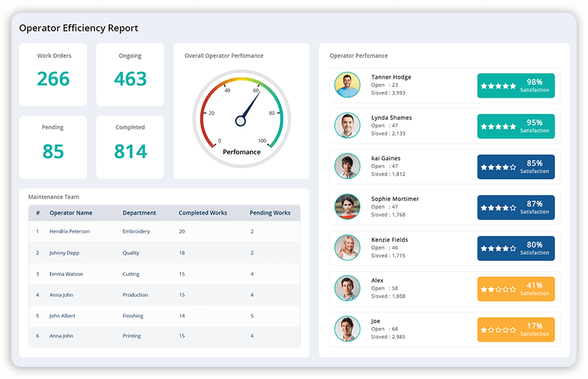Click the Operator Name column header

71,213
